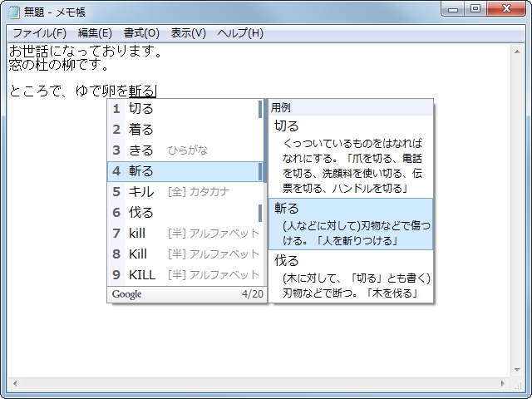Choose capitalized candidate 8 Kill
The width and height of the screenshot is (532, 399).
pyautogui.click(x=185, y=254)
